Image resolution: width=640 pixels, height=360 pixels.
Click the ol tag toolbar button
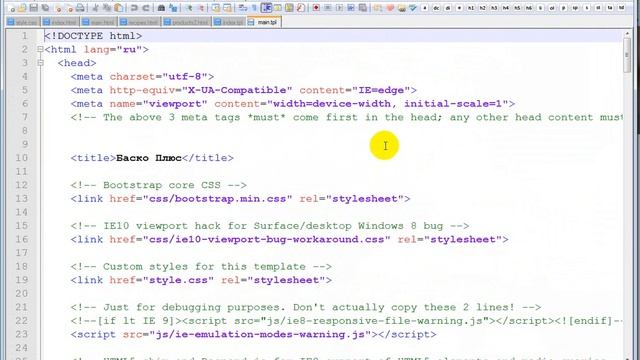click(x=551, y=8)
